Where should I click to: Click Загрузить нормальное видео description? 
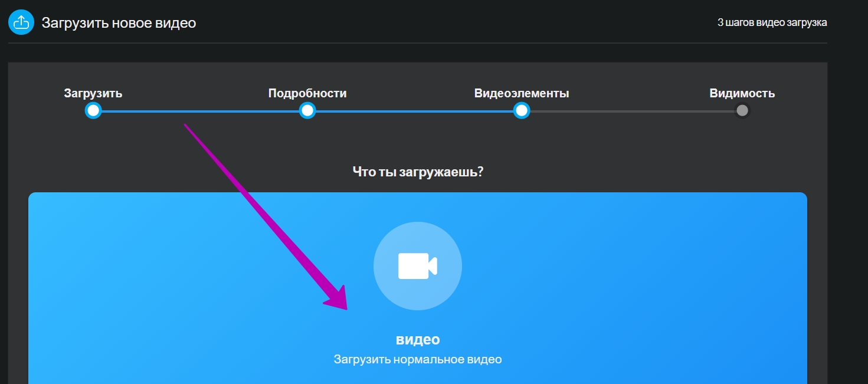(x=418, y=359)
